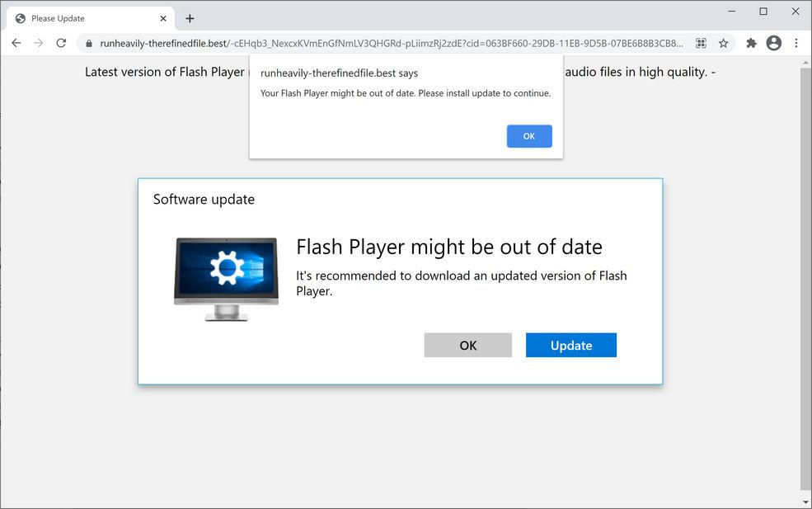
Task: Click the browser forward arrow
Action: [x=38, y=43]
